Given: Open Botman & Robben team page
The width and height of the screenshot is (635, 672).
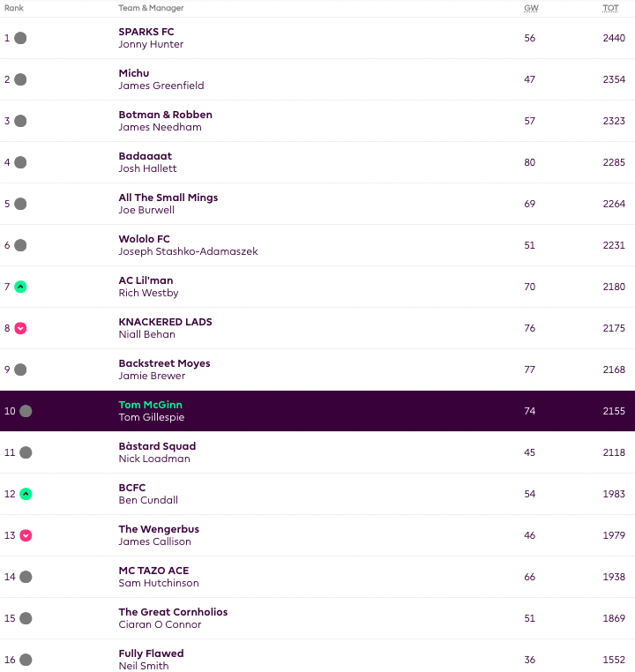Looking at the screenshot, I should tap(165, 115).
